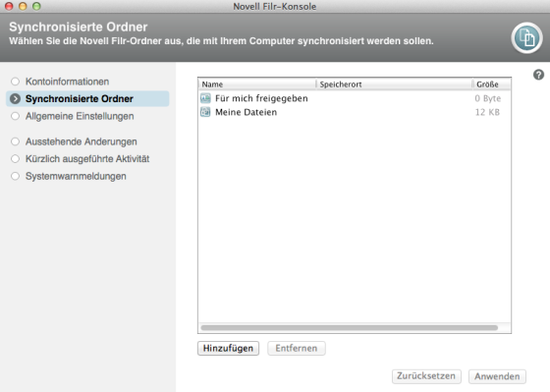Image resolution: width=550 pixels, height=392 pixels.
Task: Show Ausstehende Änderungen page
Action: click(x=81, y=141)
